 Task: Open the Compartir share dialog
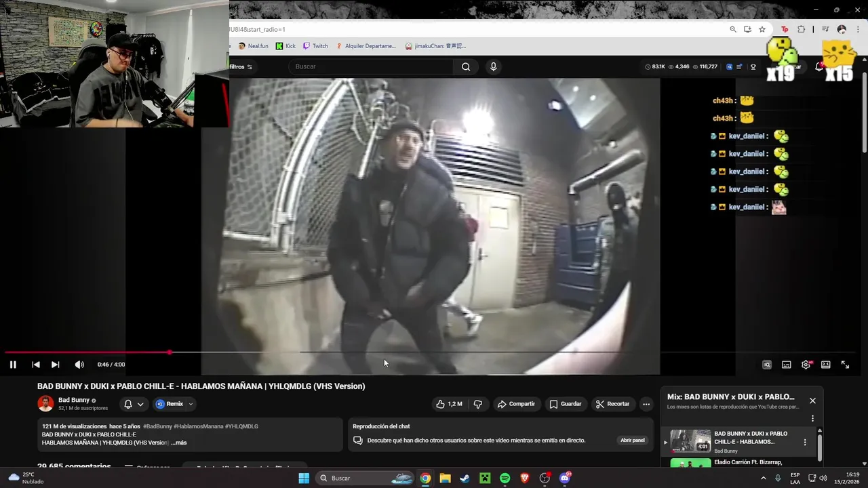516,404
